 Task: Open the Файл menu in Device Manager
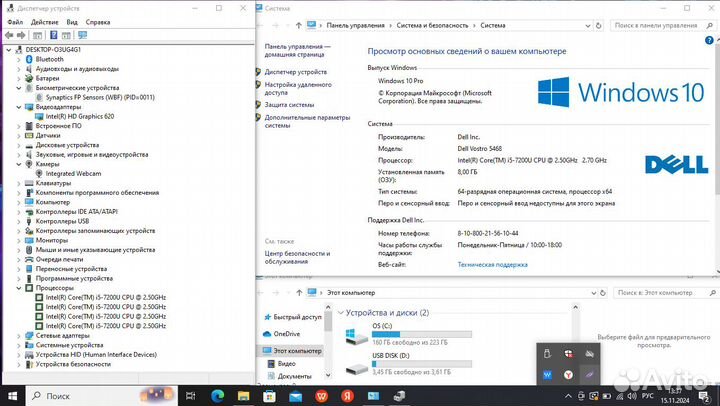[x=15, y=22]
